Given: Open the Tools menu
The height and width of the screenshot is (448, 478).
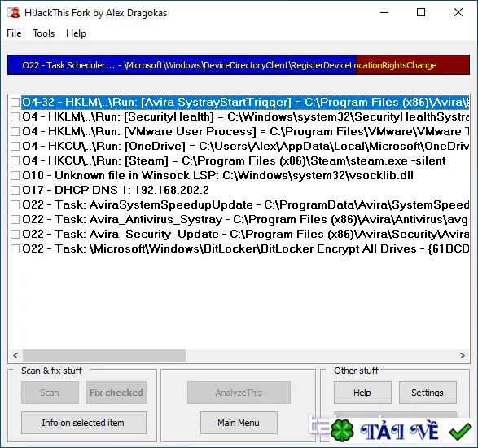Looking at the screenshot, I should click(x=44, y=33).
